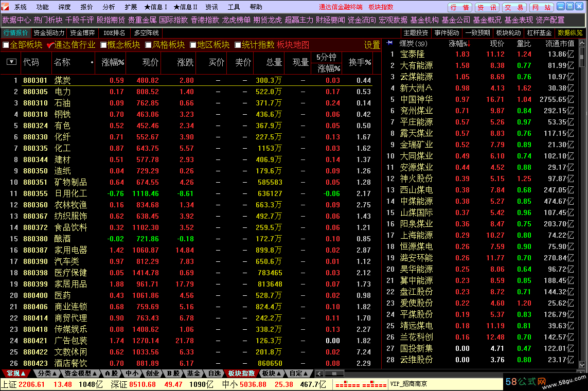Screen dimensions: 588x391
Task: Expand the 自定▲ bottom tab menu
Action: (x=298, y=374)
